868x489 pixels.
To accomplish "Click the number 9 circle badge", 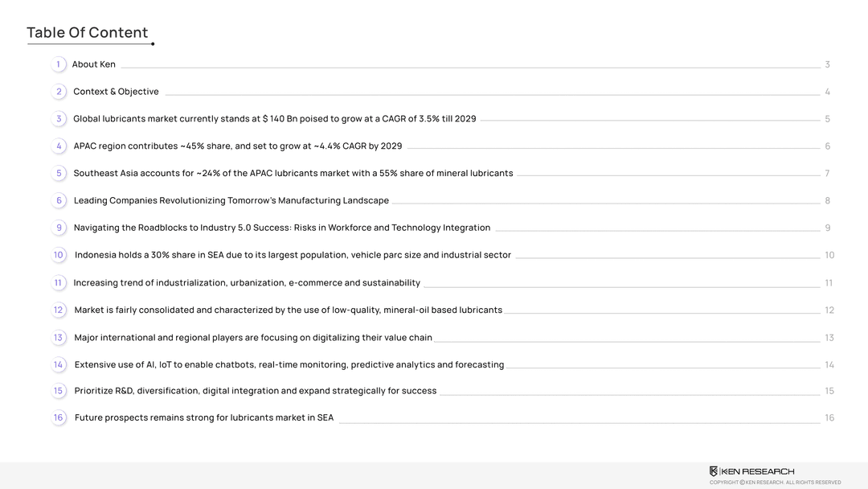I will tap(59, 228).
